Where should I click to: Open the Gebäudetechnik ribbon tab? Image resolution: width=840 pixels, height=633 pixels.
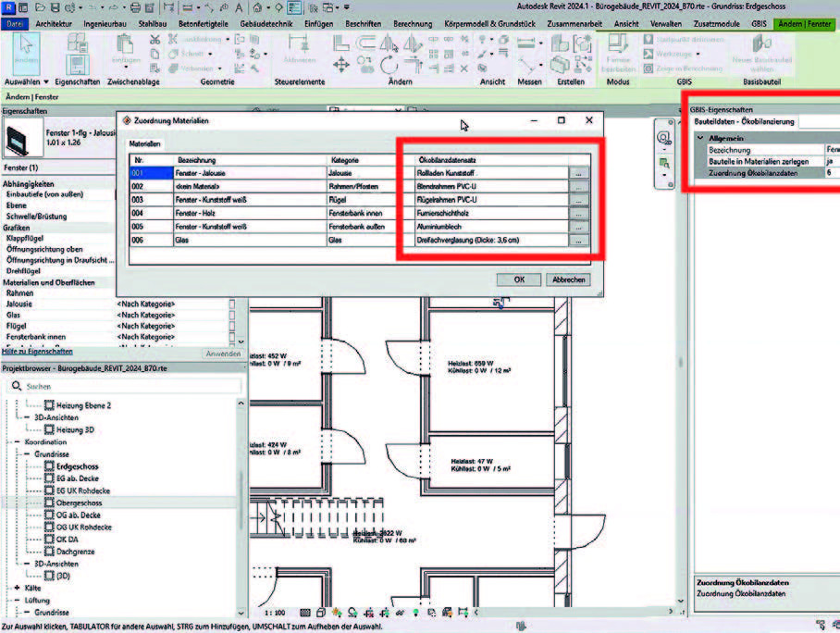(x=266, y=24)
